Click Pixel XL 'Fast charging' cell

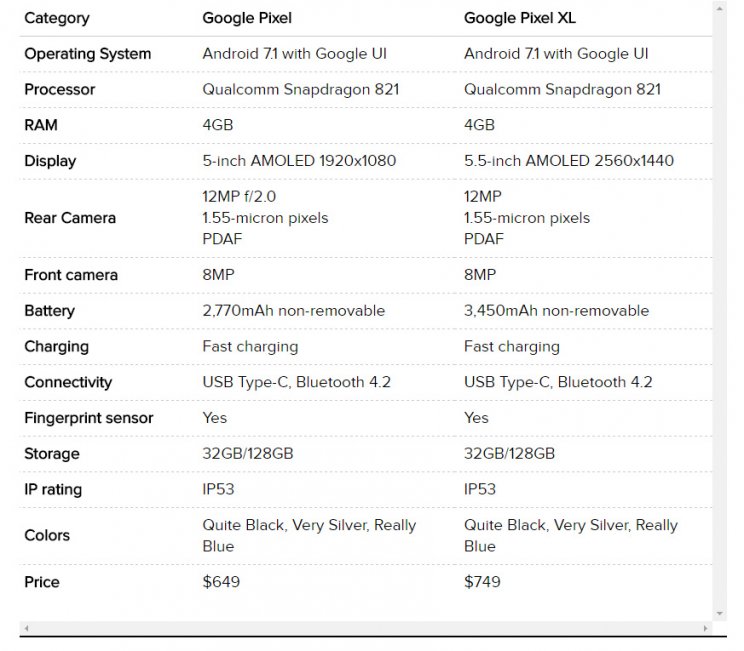pyautogui.click(x=512, y=346)
